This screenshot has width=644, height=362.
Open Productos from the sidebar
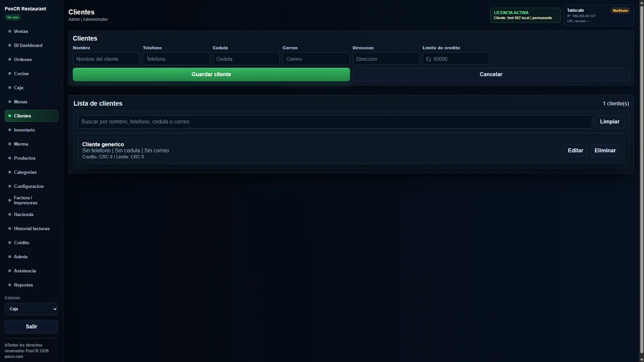click(31, 158)
